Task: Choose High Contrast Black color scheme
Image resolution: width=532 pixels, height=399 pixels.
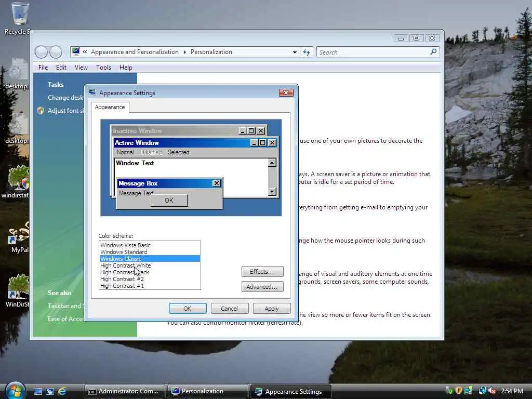Action: click(150, 272)
